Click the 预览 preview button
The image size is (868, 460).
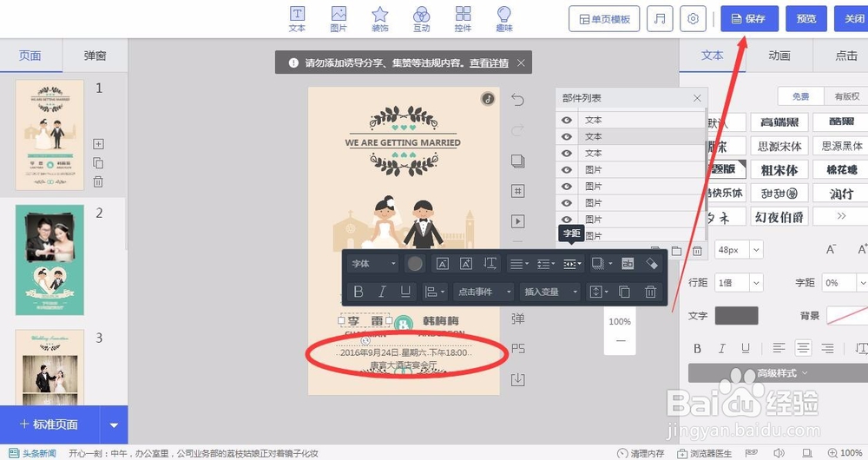click(x=806, y=19)
